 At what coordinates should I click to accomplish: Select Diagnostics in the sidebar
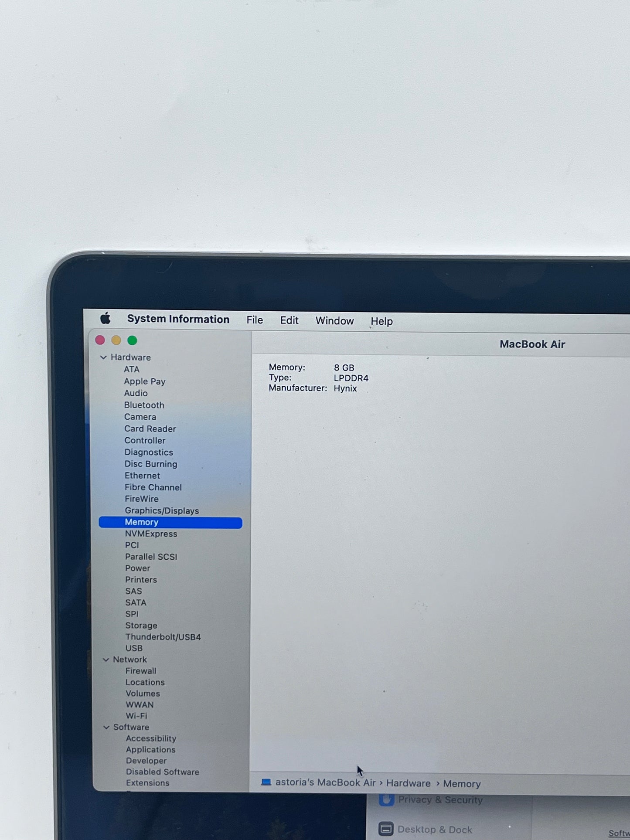click(149, 452)
